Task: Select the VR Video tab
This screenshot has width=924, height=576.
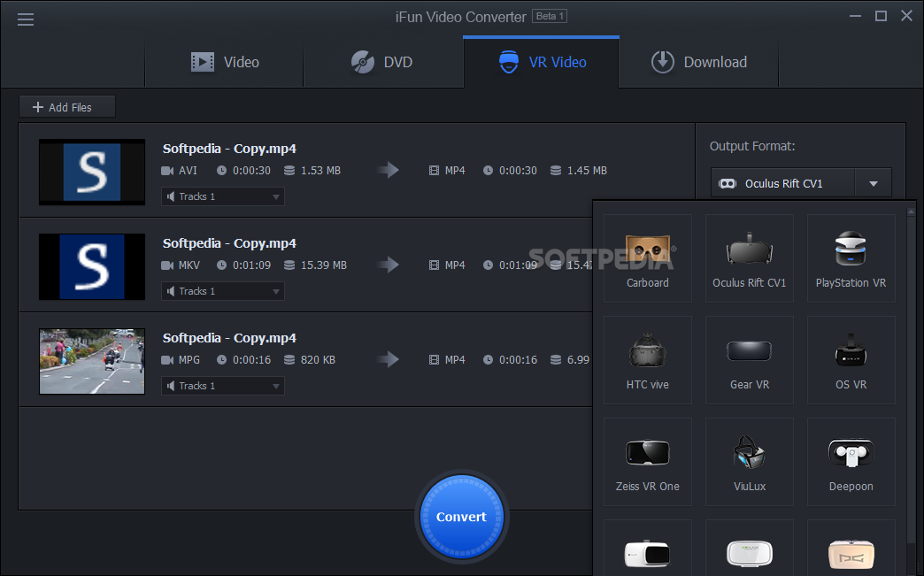Action: [542, 62]
